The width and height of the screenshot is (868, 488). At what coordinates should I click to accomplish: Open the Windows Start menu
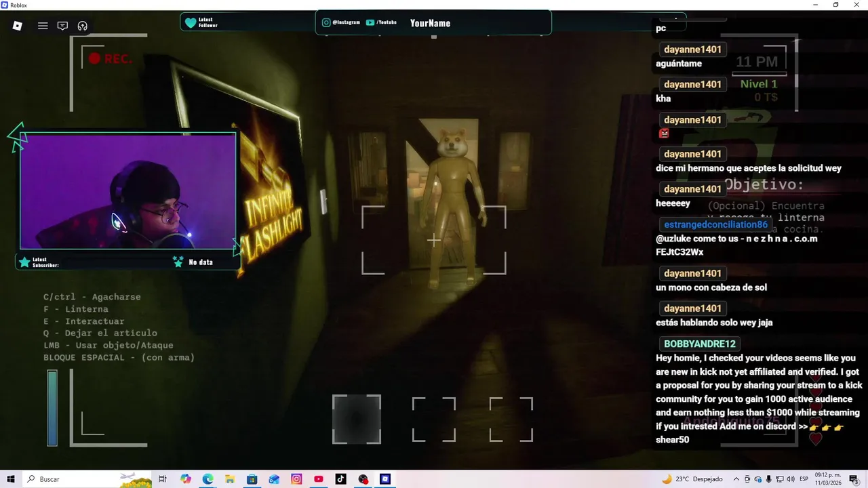point(11,479)
